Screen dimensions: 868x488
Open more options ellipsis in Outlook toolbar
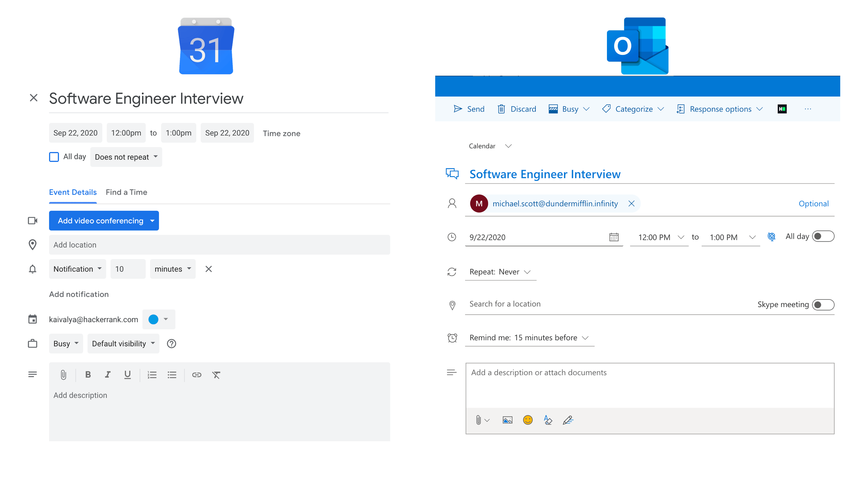coord(808,109)
